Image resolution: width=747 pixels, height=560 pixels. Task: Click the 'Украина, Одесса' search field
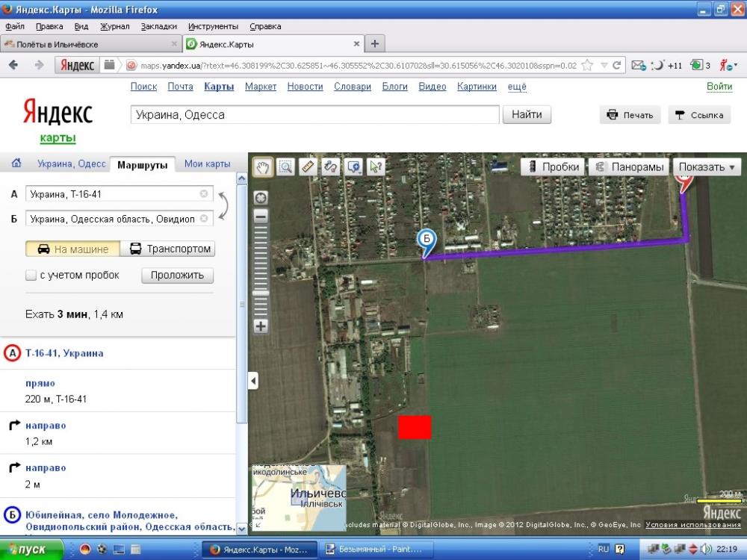[x=314, y=115]
